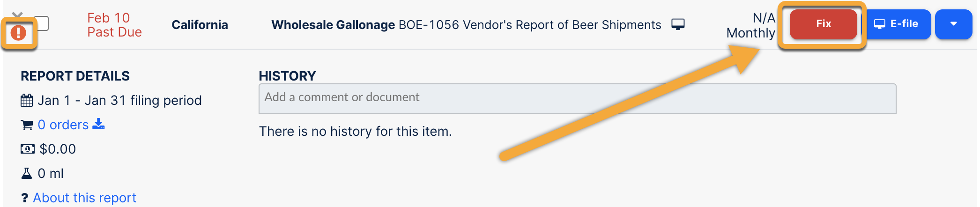Viewport: 980px width, 207px height.
Task: Click the orange alert warning icon
Action: coord(18,33)
